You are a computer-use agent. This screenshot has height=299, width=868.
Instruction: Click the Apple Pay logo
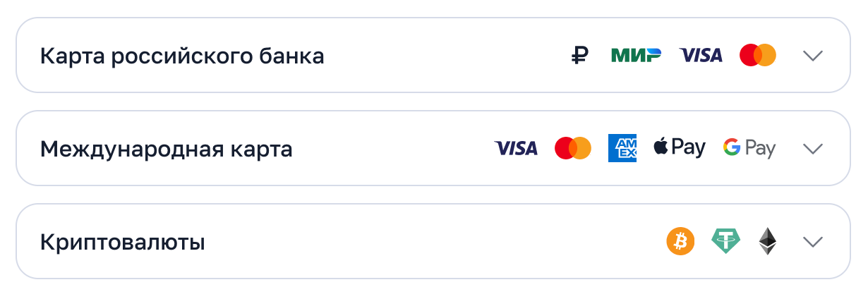680,147
